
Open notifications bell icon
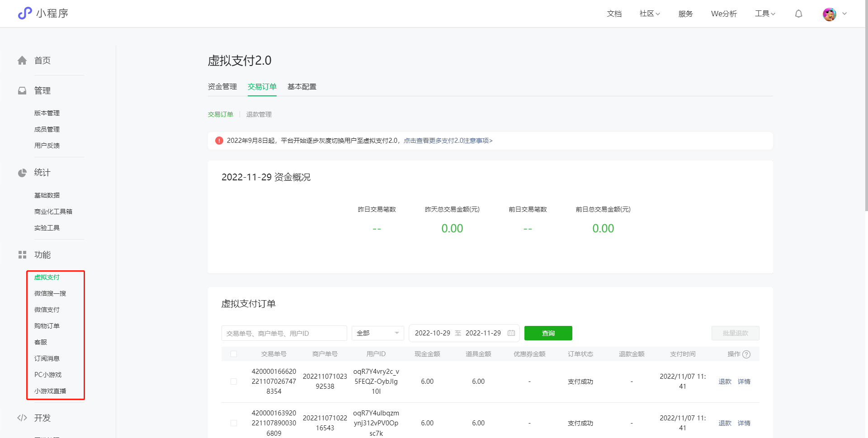pos(799,14)
